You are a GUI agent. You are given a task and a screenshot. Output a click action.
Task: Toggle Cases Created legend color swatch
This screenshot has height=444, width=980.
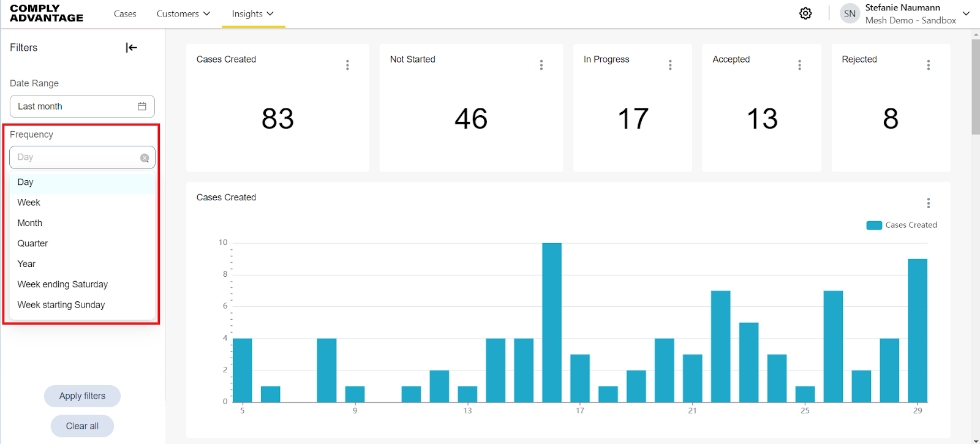point(874,225)
